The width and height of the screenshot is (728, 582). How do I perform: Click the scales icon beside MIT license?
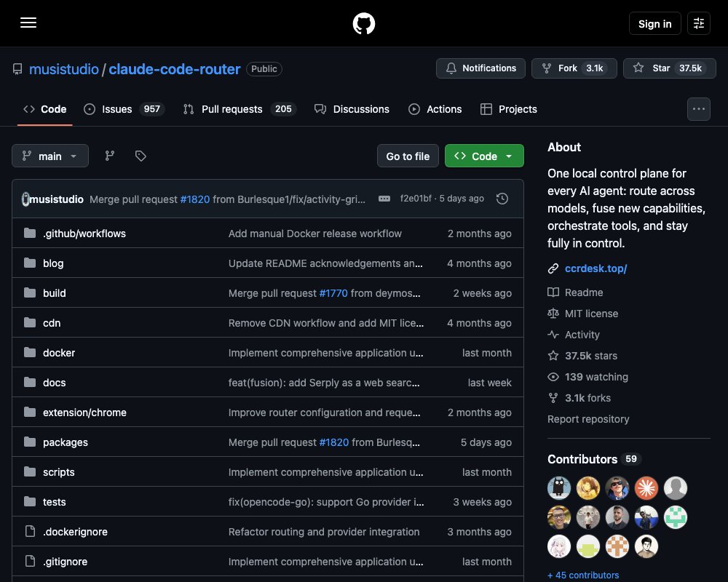point(553,314)
